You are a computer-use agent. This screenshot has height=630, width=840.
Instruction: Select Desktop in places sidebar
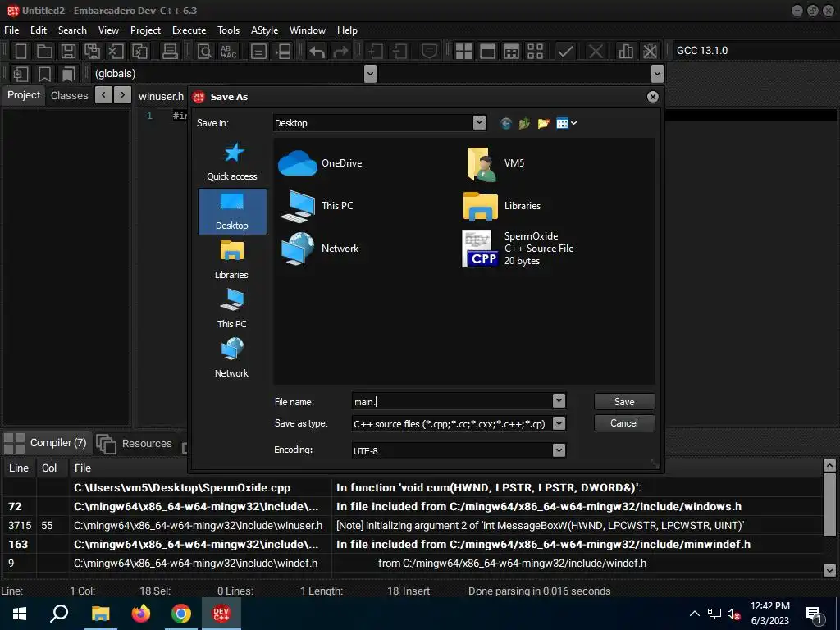tap(232, 212)
